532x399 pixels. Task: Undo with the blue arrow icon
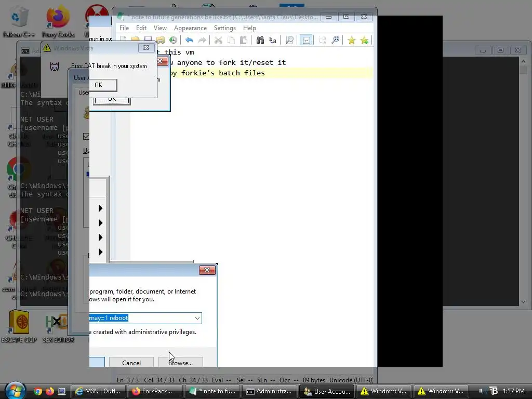(189, 40)
